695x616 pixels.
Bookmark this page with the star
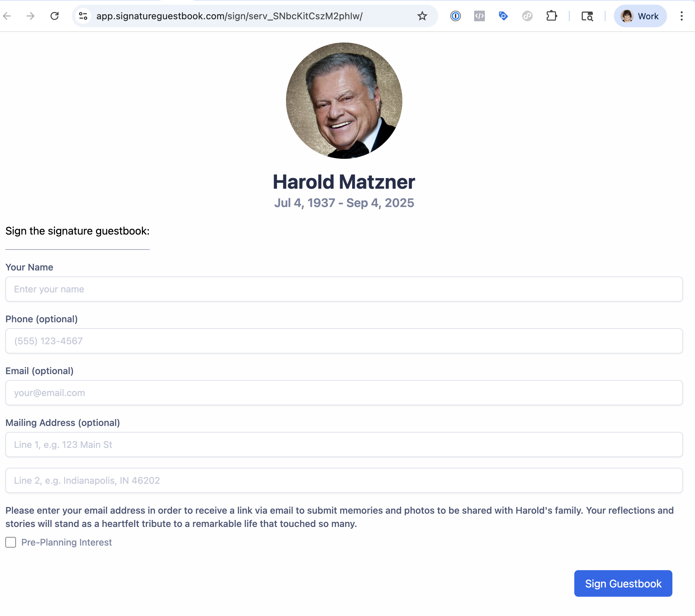click(x=422, y=16)
